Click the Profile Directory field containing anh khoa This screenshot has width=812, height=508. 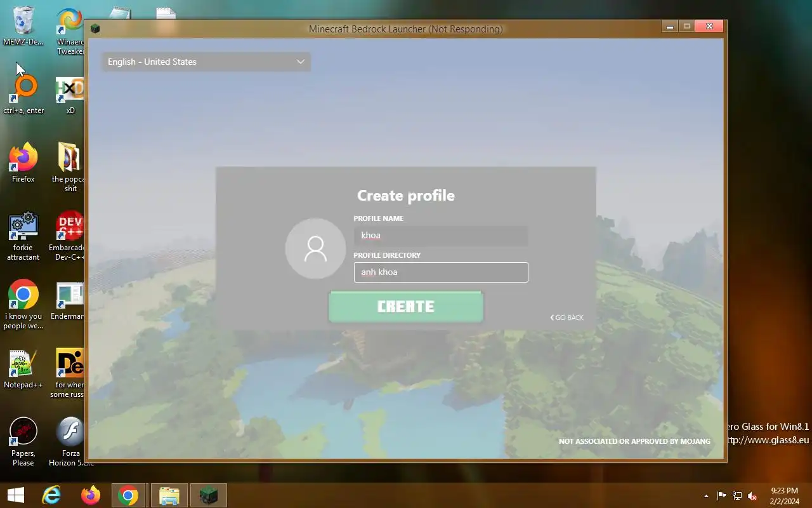(441, 272)
